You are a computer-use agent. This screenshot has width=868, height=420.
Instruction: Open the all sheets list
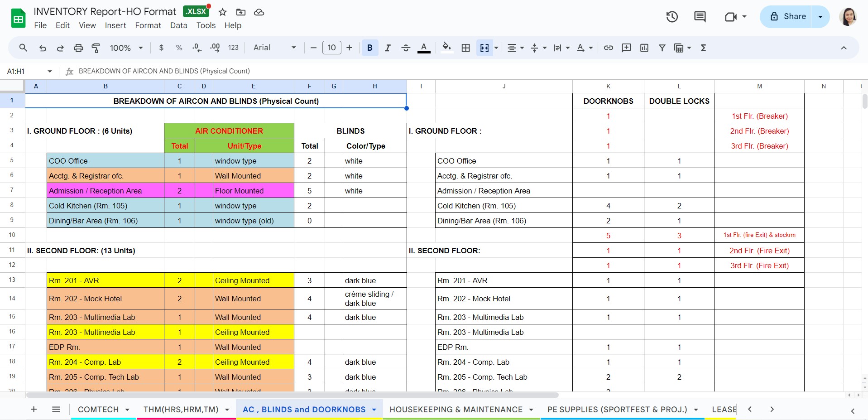pos(56,409)
